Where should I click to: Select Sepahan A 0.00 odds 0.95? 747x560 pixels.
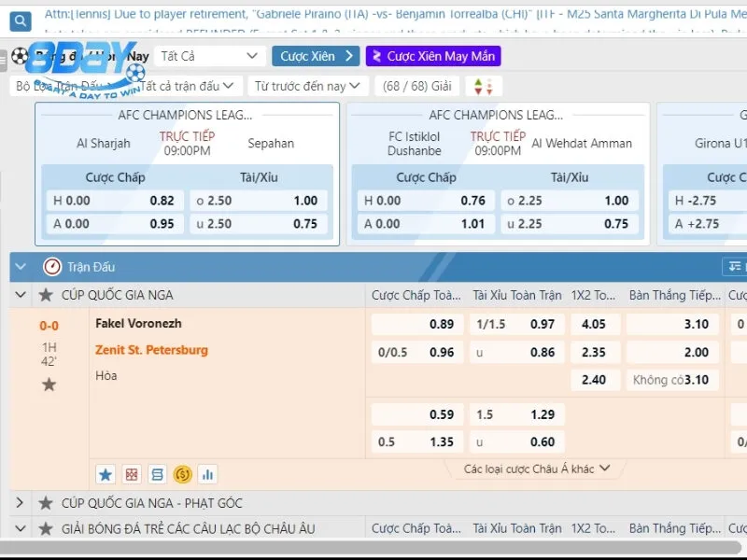click(115, 223)
